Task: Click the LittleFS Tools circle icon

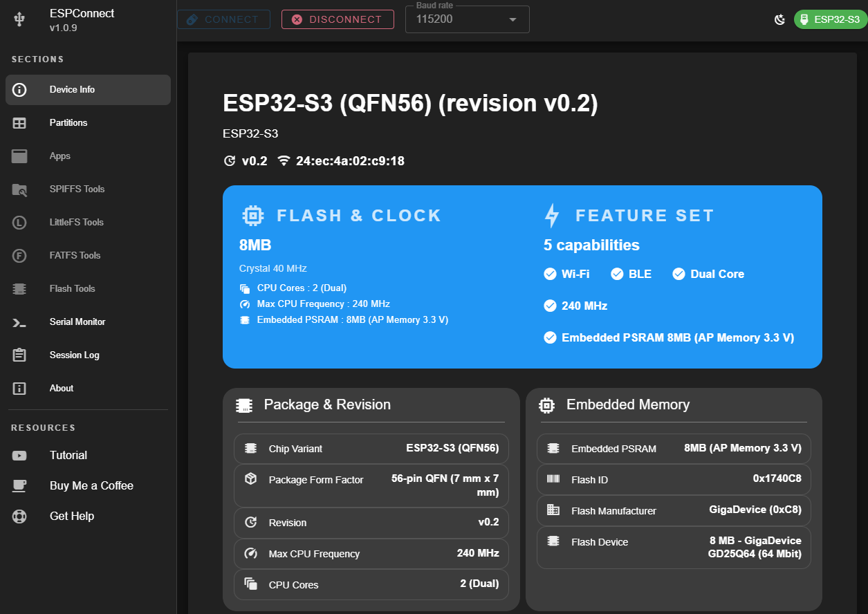Action: tap(19, 223)
